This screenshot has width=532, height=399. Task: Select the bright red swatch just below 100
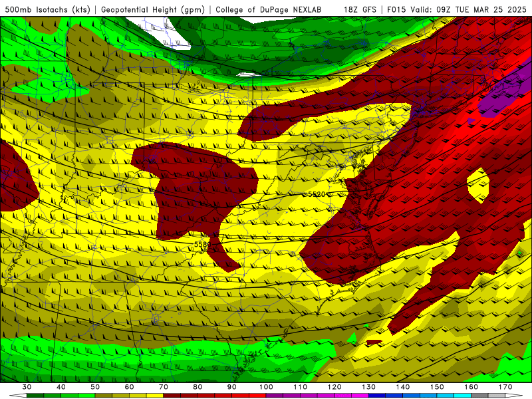(257, 396)
